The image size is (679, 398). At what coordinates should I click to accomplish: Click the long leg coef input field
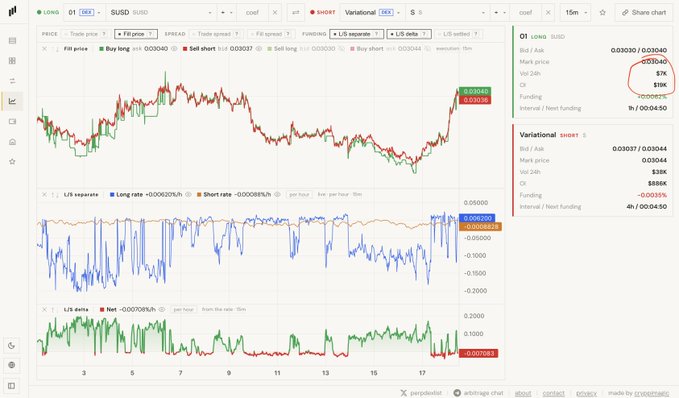tap(253, 13)
